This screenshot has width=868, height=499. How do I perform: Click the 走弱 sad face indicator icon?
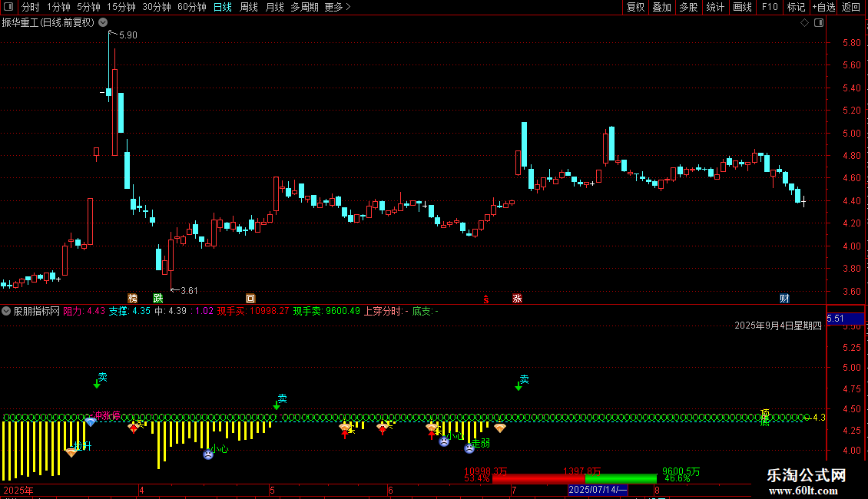[x=469, y=448]
